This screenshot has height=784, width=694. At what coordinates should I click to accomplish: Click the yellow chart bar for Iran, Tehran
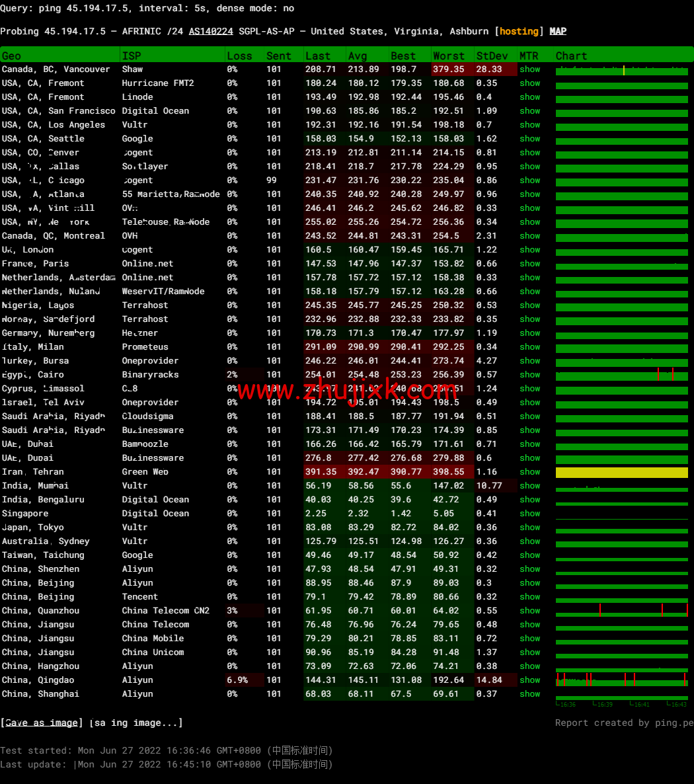(x=621, y=473)
